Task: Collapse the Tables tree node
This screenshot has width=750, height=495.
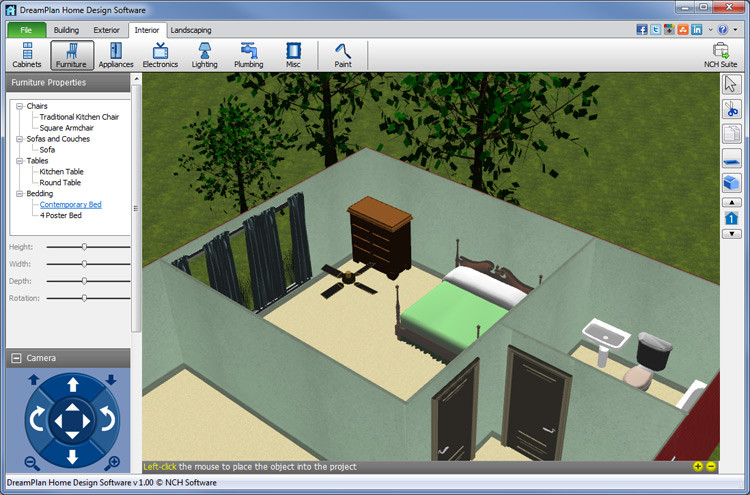Action: pyautogui.click(x=19, y=161)
